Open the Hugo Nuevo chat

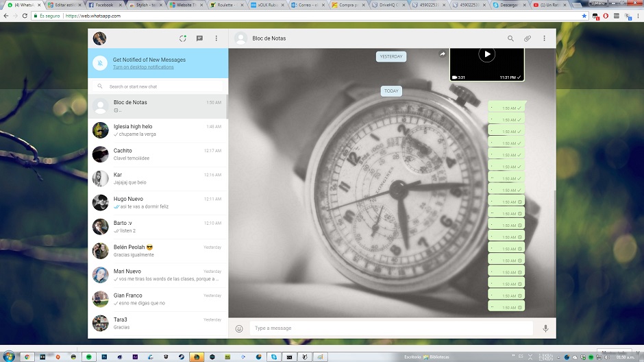click(x=158, y=202)
